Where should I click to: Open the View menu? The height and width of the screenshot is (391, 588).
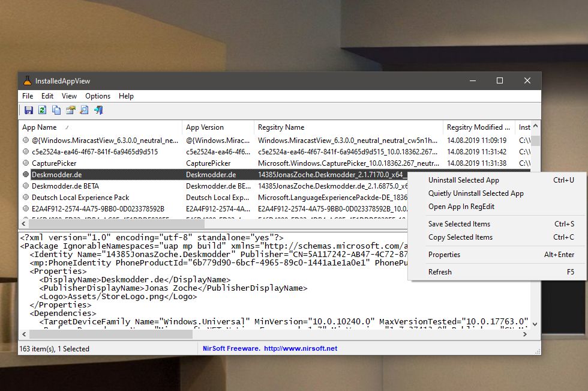(x=69, y=96)
